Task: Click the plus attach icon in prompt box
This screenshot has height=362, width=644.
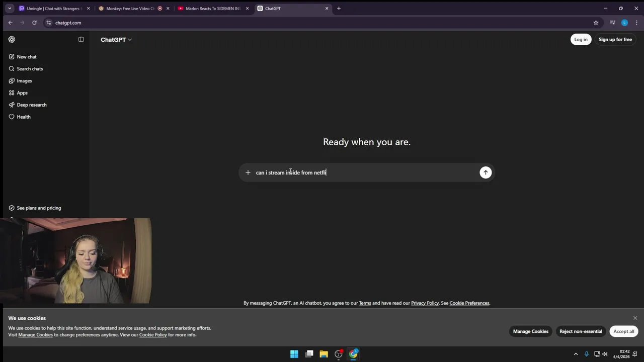Action: pos(248,172)
